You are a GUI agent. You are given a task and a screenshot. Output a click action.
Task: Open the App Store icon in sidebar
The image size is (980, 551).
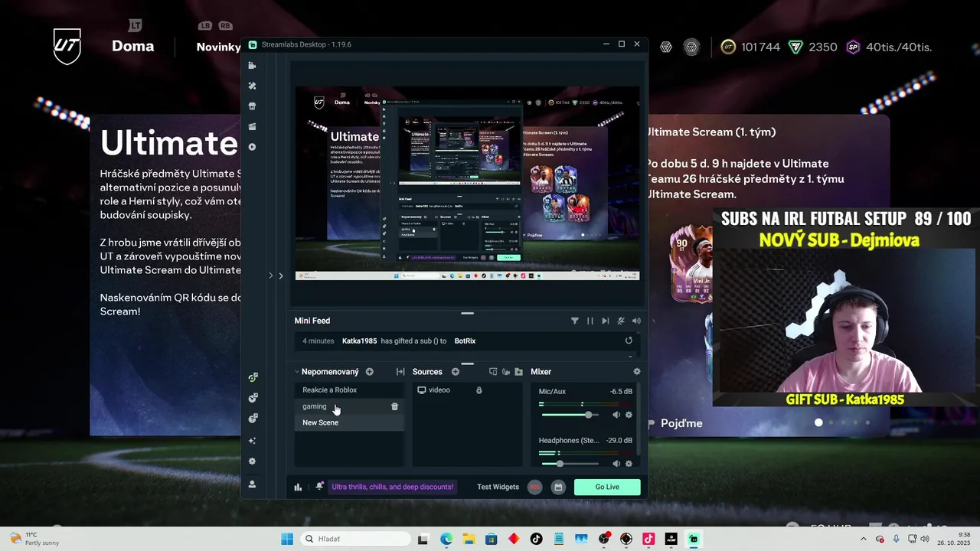tap(252, 106)
